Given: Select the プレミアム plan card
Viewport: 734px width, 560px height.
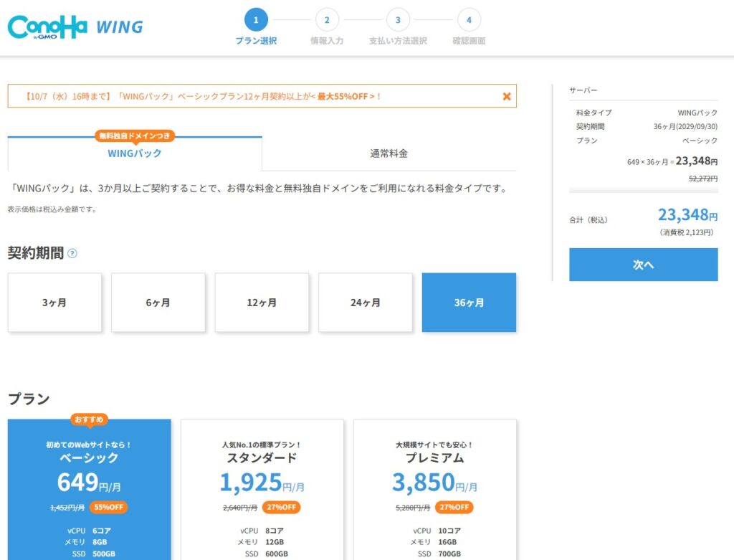Looking at the screenshot, I should pyautogui.click(x=435, y=489).
